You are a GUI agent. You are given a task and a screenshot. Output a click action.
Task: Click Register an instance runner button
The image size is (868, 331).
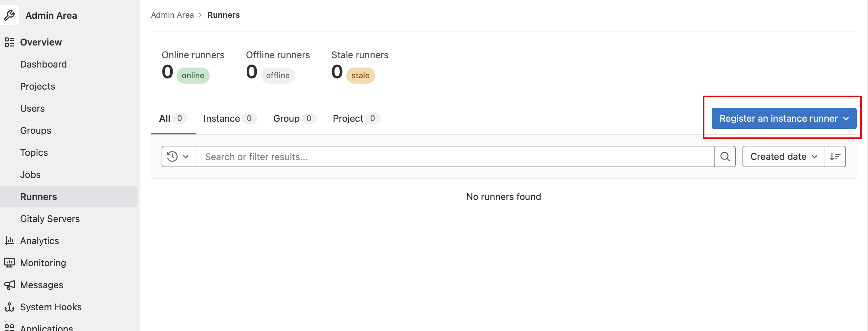(x=784, y=118)
